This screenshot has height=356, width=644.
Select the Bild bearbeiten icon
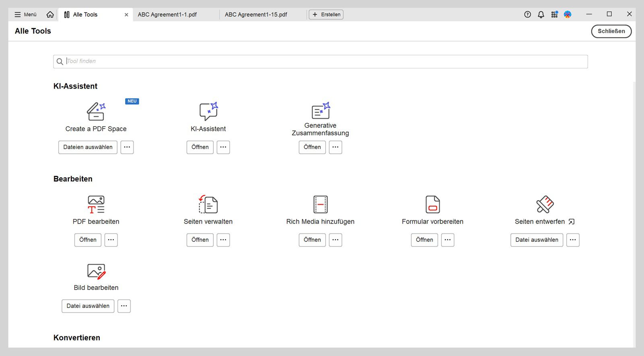(96, 271)
